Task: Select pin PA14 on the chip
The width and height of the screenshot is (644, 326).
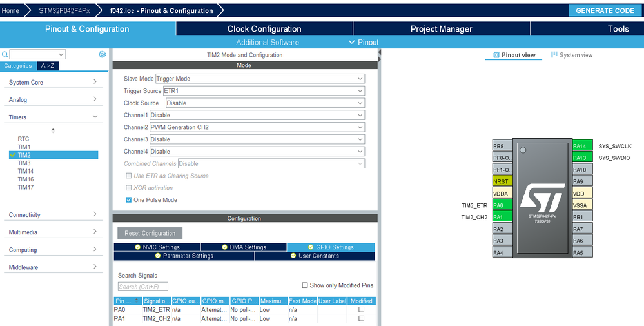Action: point(583,146)
